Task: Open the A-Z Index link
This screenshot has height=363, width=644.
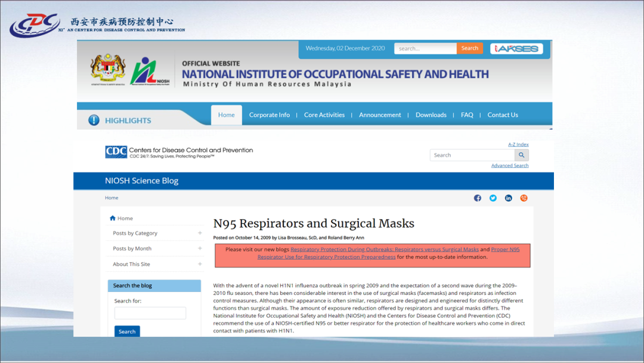Action: (x=518, y=144)
